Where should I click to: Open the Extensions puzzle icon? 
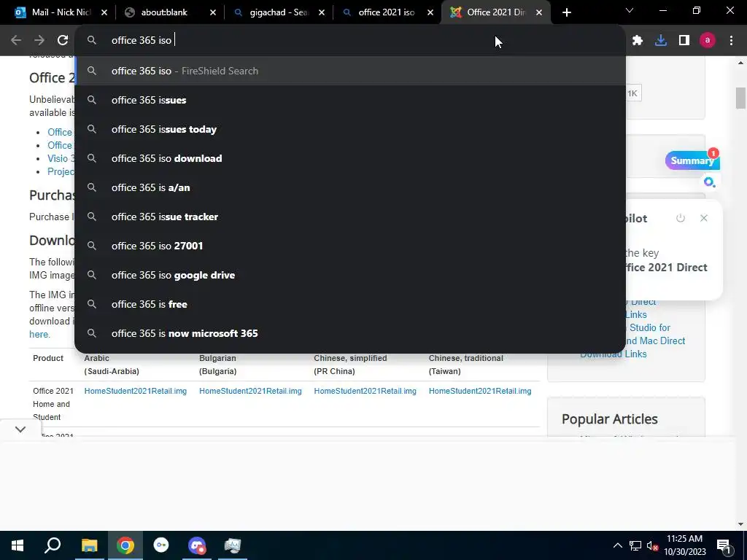pyautogui.click(x=638, y=41)
